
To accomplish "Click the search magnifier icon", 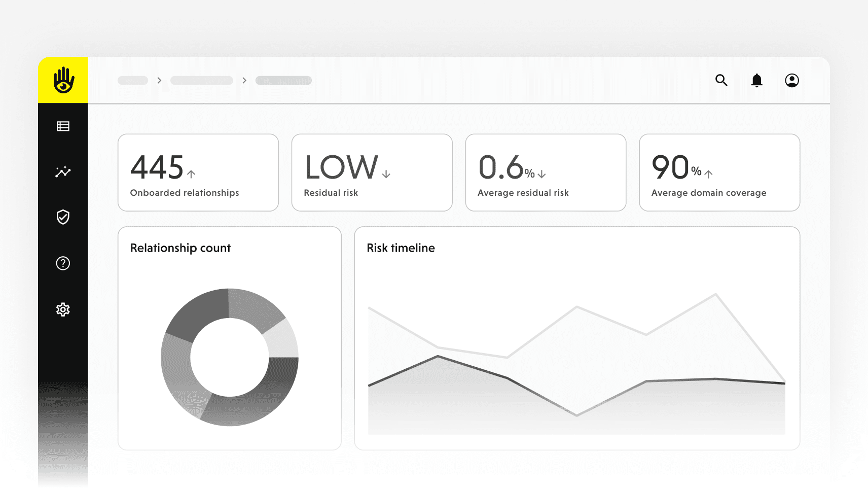I will click(x=721, y=80).
